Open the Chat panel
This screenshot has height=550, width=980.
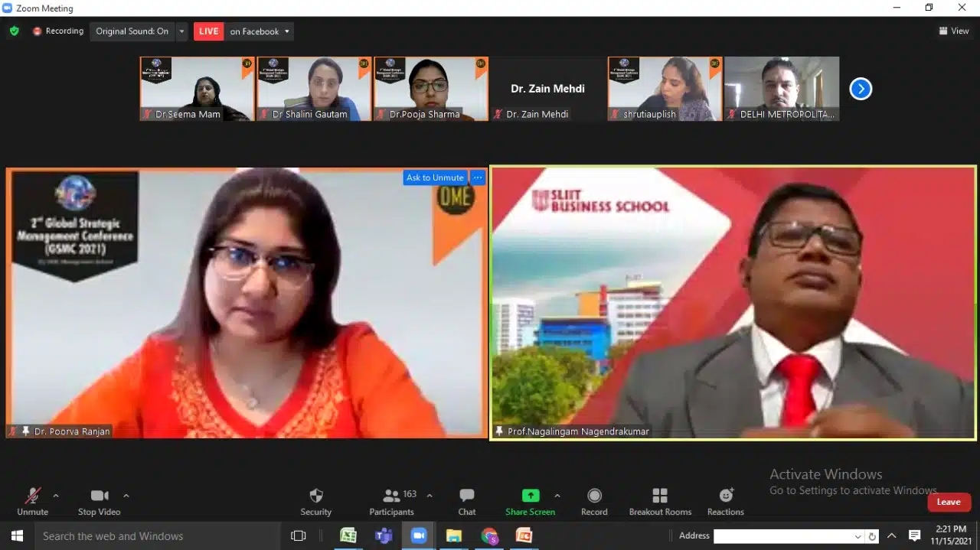pos(466,501)
